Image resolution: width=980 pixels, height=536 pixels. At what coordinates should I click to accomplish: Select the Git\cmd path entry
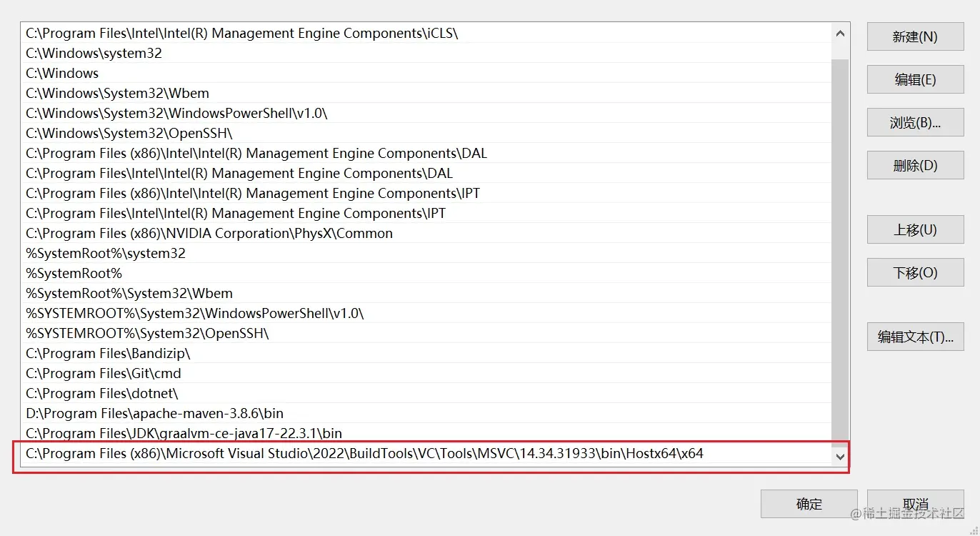426,373
